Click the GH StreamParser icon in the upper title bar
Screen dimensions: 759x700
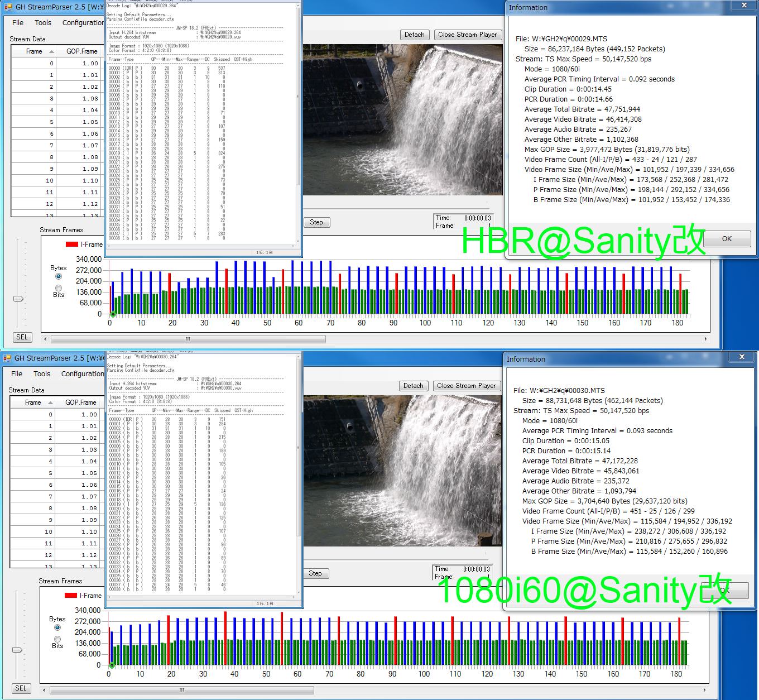(8, 7)
